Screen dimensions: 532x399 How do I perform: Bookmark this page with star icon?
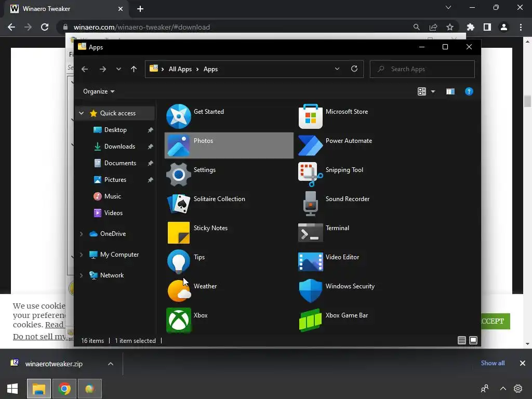click(450, 27)
